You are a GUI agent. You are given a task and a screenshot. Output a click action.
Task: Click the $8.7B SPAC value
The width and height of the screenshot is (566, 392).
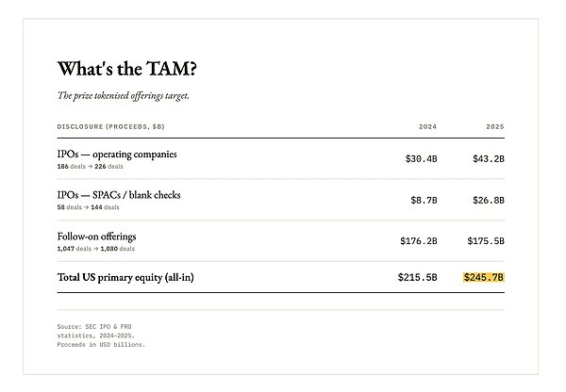[424, 200]
